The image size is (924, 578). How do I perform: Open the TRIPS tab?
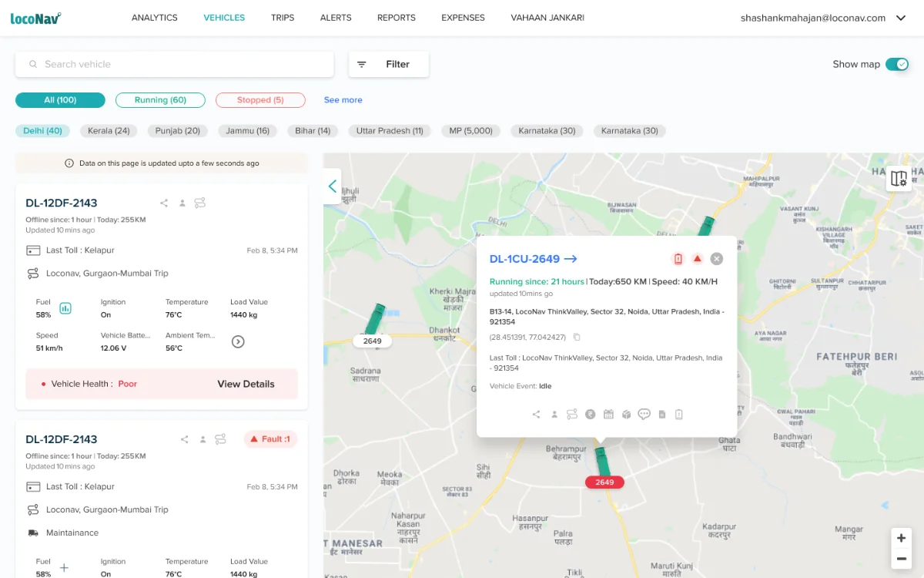coord(283,18)
